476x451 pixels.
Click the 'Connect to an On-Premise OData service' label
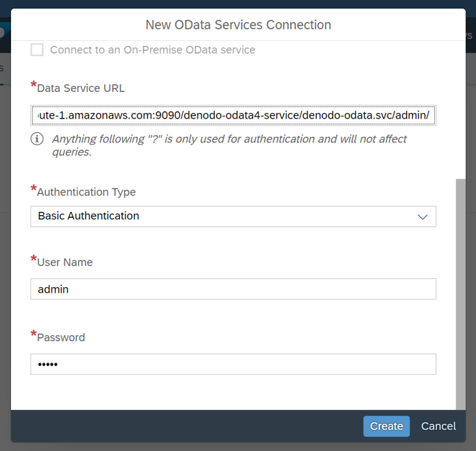pos(153,50)
